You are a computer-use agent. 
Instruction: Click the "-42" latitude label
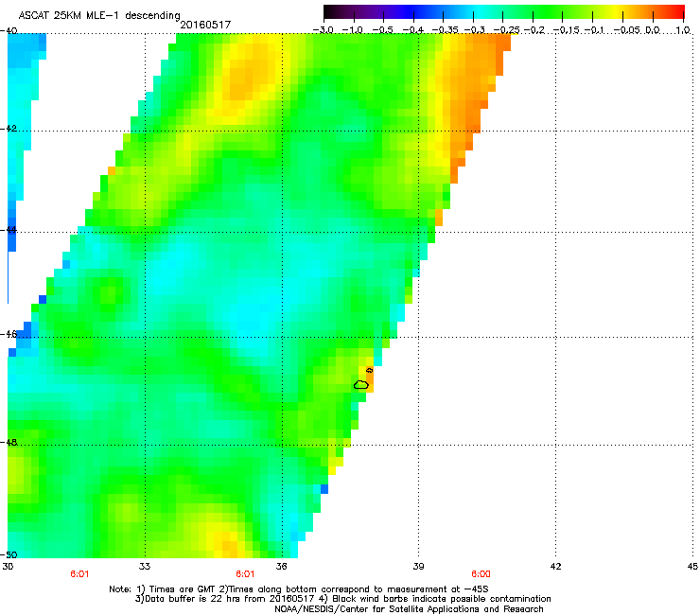tap(9, 129)
